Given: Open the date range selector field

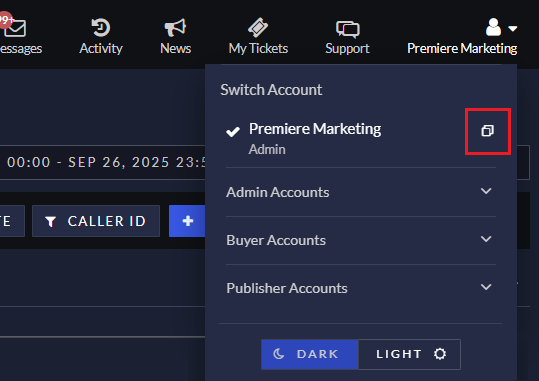Looking at the screenshot, I should click(x=102, y=162).
